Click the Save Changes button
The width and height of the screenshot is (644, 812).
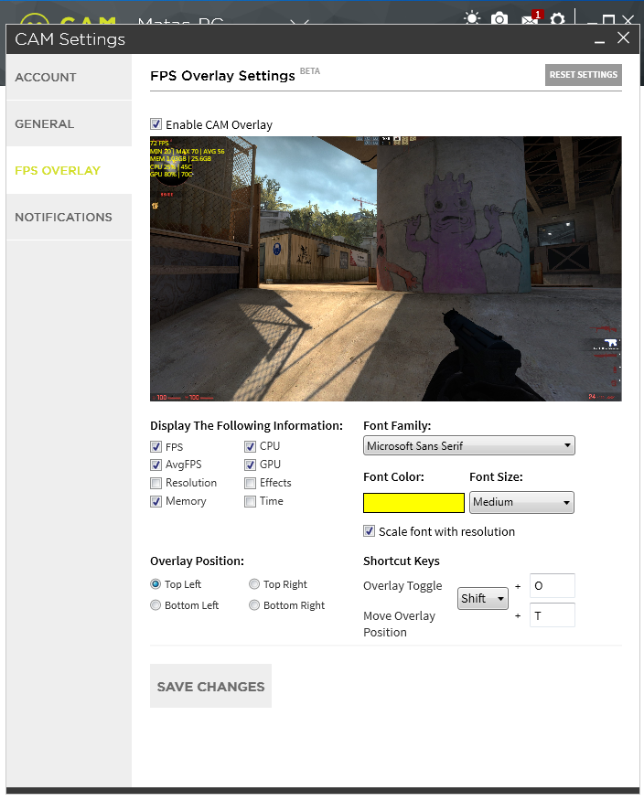210,686
